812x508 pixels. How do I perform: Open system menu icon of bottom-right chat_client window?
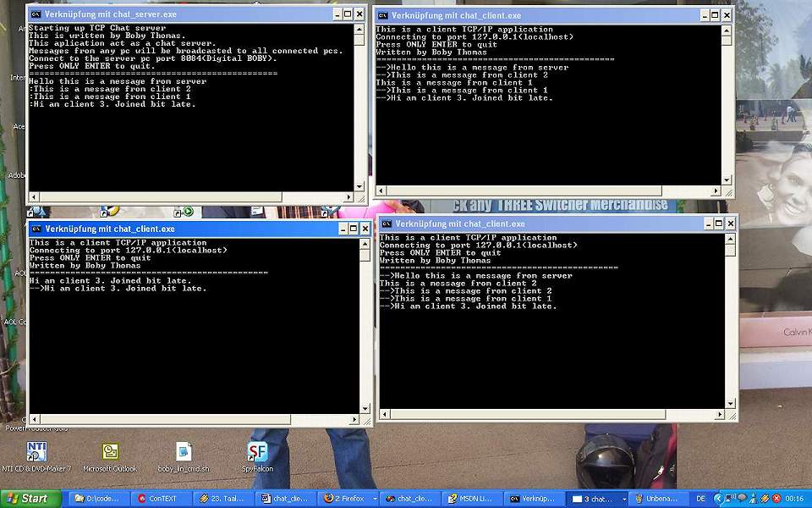[387, 224]
